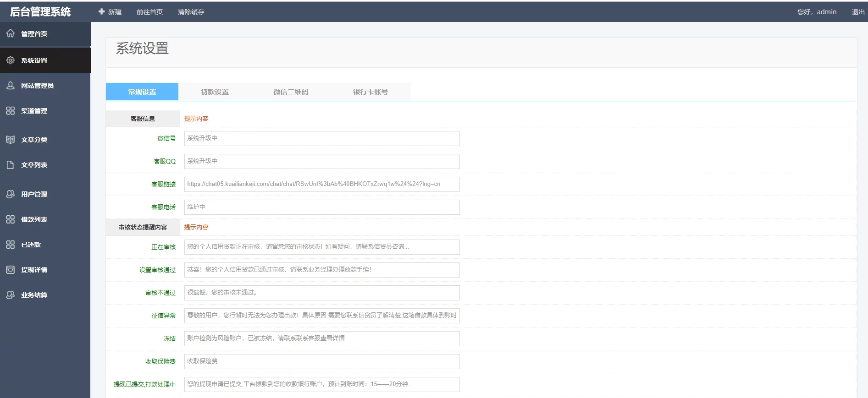Click the home icon beside 管理首页

tap(11, 33)
